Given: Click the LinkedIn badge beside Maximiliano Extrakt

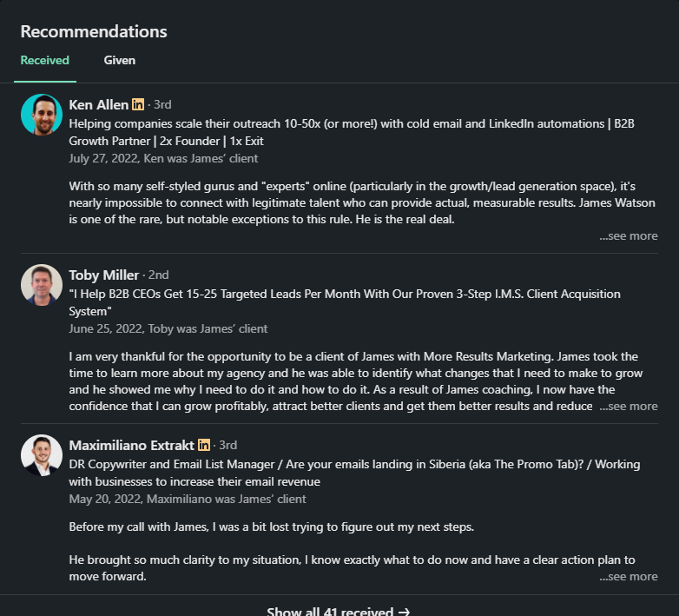Looking at the screenshot, I should click(204, 446).
